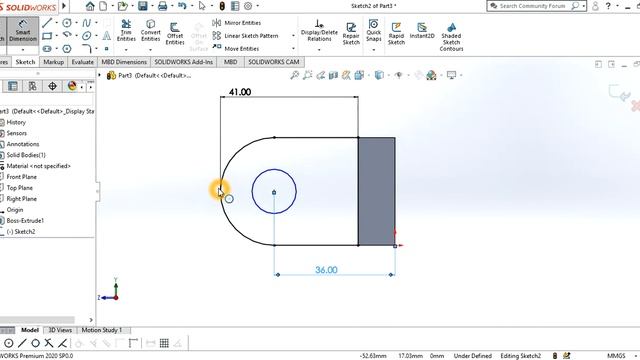Switch to the Sketch tab
This screenshot has width=640, height=360.
click(25, 62)
